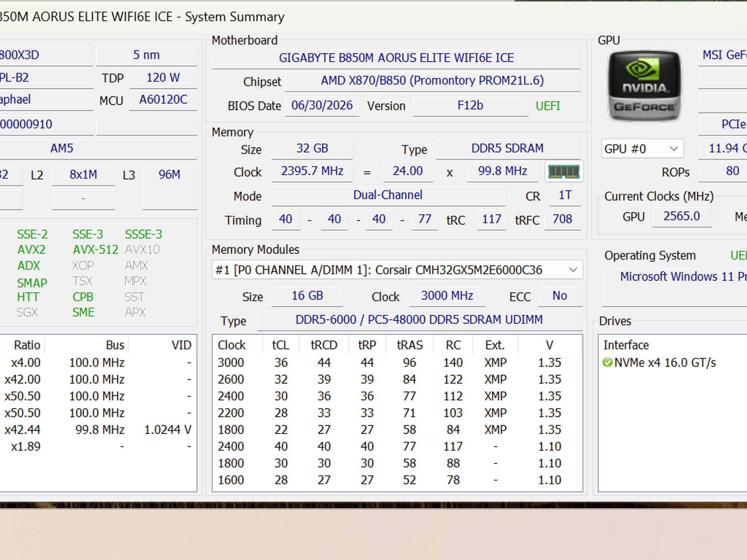Screen dimensions: 747x560
Task: Click the green memory module icon
Action: point(564,171)
